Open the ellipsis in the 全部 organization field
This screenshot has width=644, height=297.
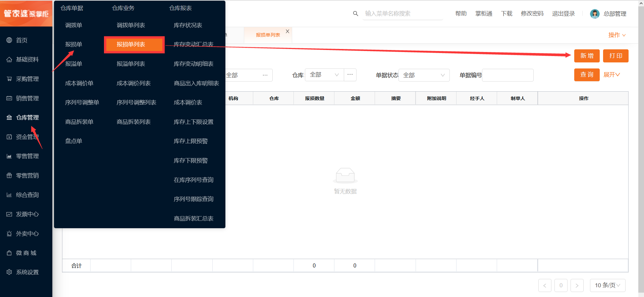coord(265,75)
